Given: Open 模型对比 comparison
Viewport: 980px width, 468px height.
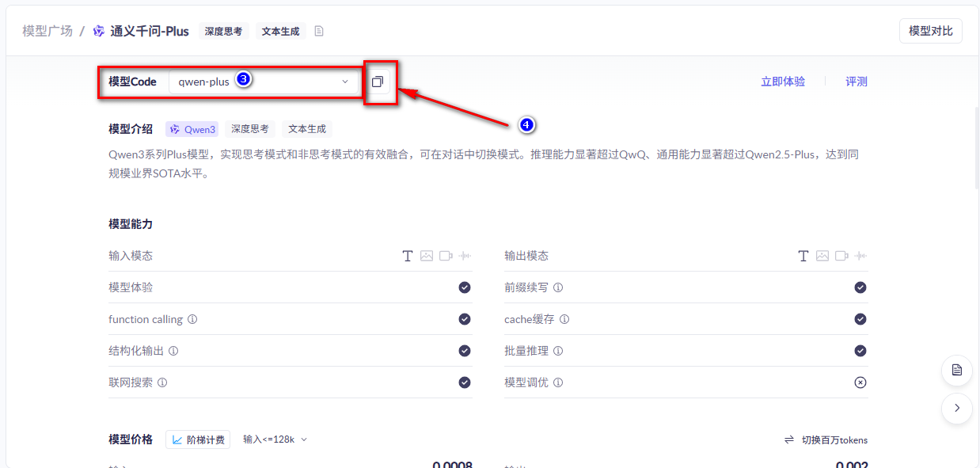Looking at the screenshot, I should [x=930, y=31].
